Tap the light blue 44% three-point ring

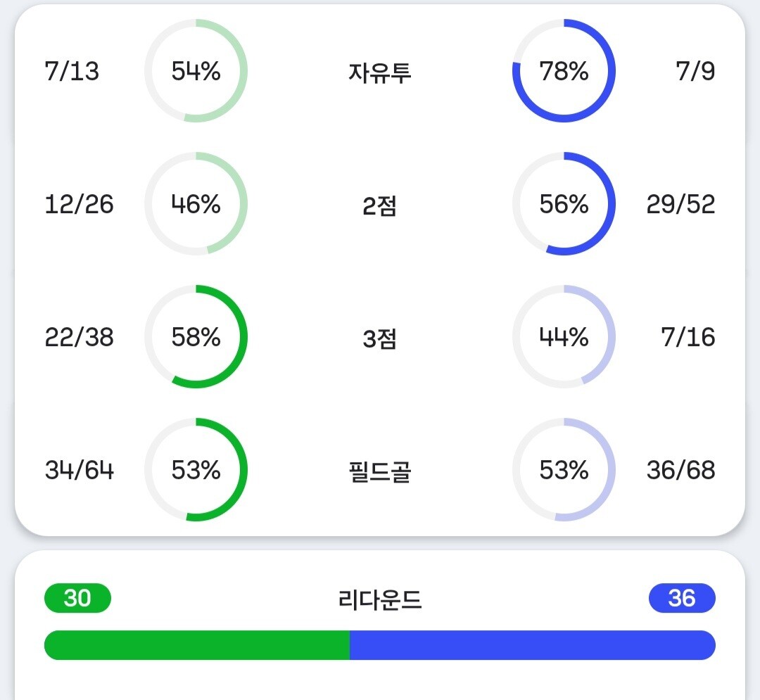[x=564, y=337]
